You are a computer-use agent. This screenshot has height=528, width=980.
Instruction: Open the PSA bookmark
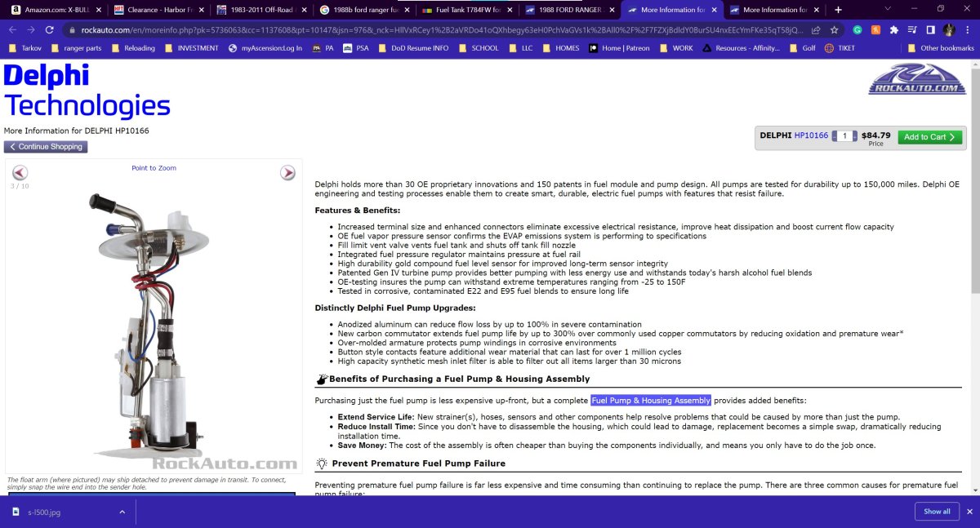[x=356, y=48]
